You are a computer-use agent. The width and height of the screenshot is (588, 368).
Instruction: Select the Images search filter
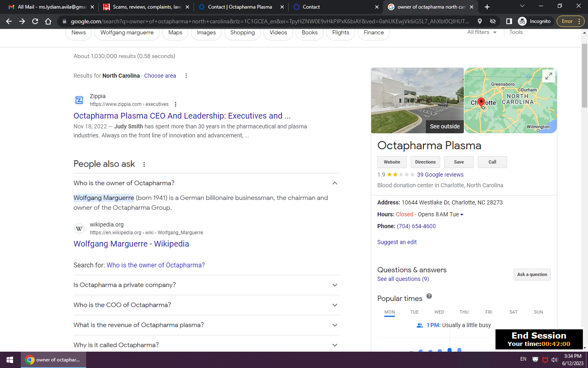(206, 33)
